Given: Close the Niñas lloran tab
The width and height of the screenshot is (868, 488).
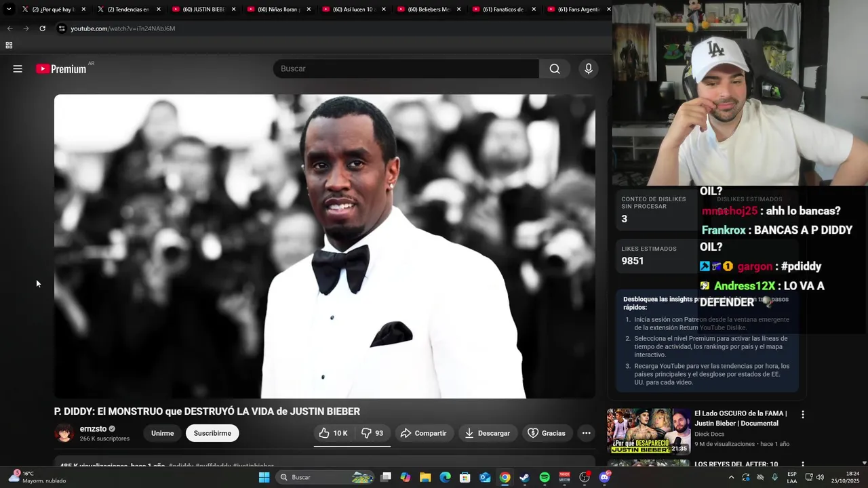Looking at the screenshot, I should (309, 9).
